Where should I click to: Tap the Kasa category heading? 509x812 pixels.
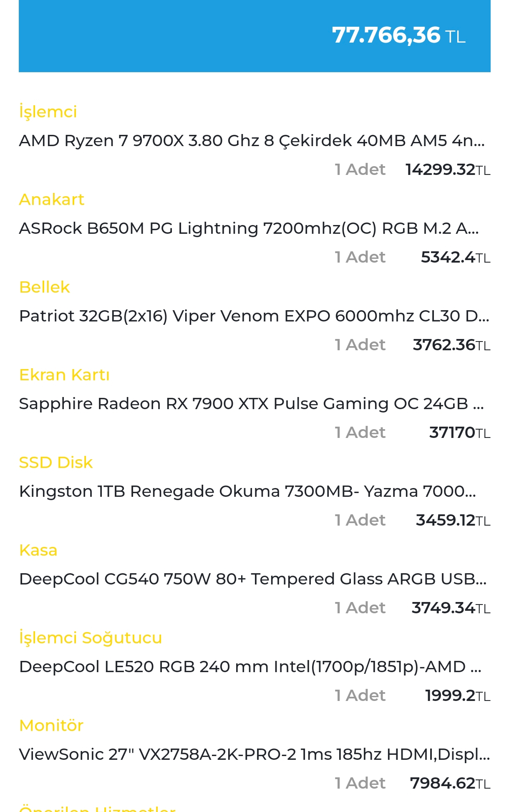tap(38, 550)
